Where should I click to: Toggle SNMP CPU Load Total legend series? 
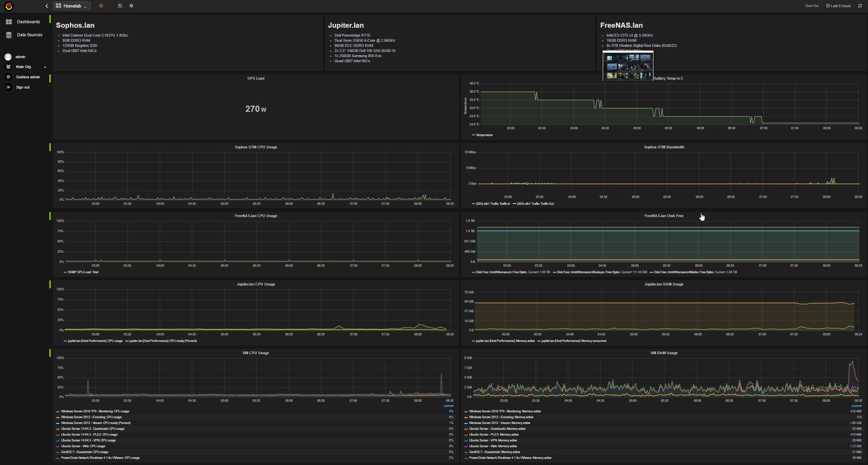point(83,272)
